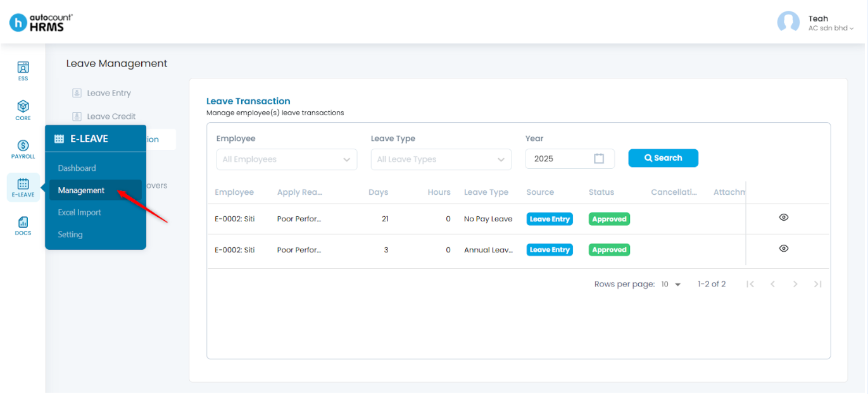Go to first page of results
The height and width of the screenshot is (394, 868).
[x=750, y=285]
